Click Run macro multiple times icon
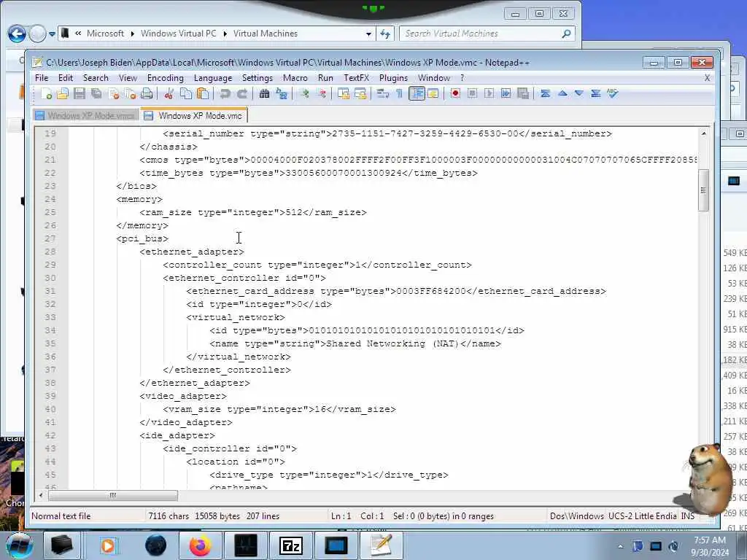 (x=506, y=94)
